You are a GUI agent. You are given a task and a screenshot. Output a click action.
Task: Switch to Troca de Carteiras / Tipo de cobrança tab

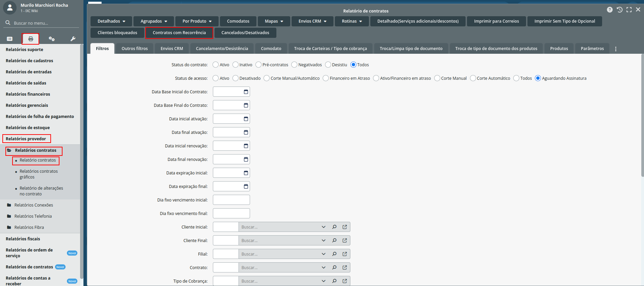330,49
